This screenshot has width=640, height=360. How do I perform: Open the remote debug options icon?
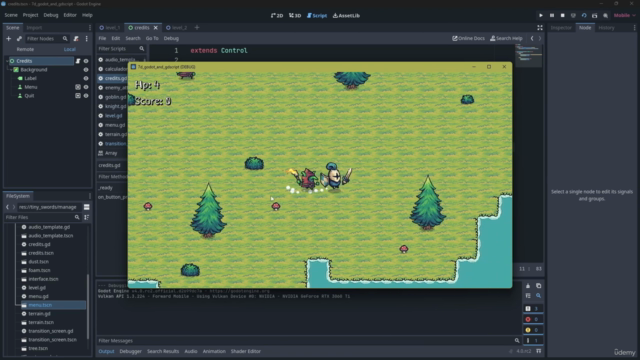click(573, 16)
